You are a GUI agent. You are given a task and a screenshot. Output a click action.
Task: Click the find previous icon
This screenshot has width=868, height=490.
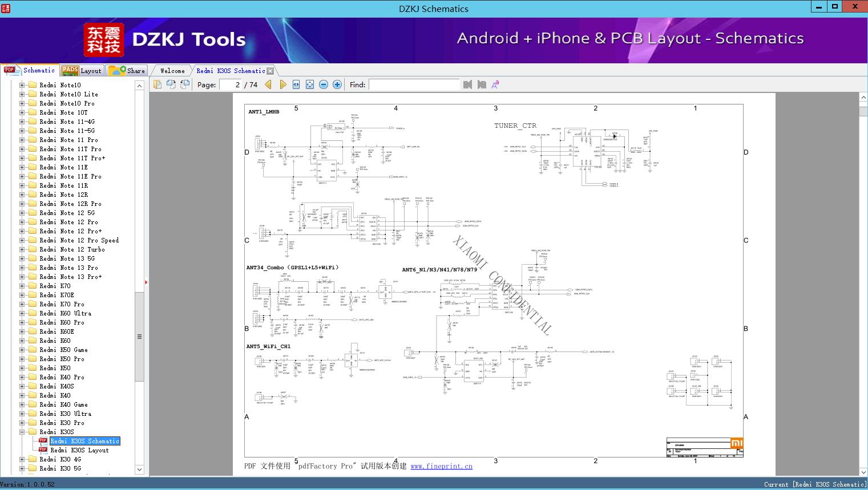pos(468,84)
